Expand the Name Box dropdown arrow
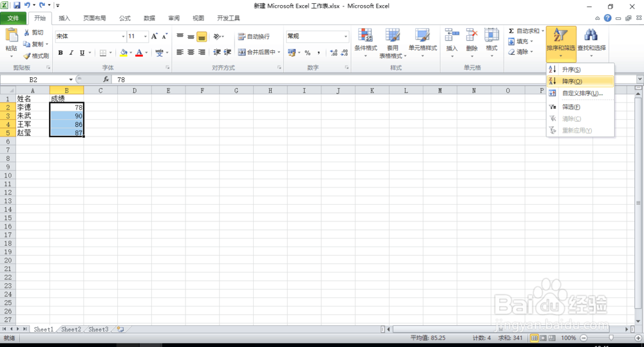The width and height of the screenshot is (644, 347). pos(71,80)
